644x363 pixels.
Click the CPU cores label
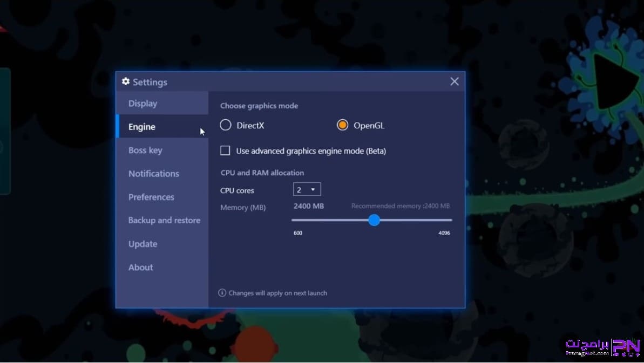[x=237, y=190]
